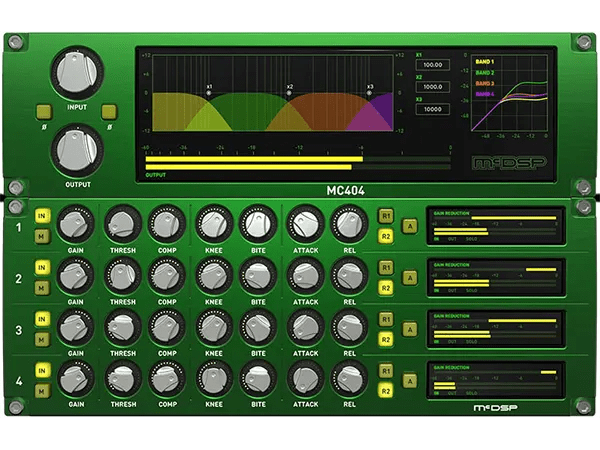
Task: Click band 1 THRESH knob
Action: tap(123, 224)
